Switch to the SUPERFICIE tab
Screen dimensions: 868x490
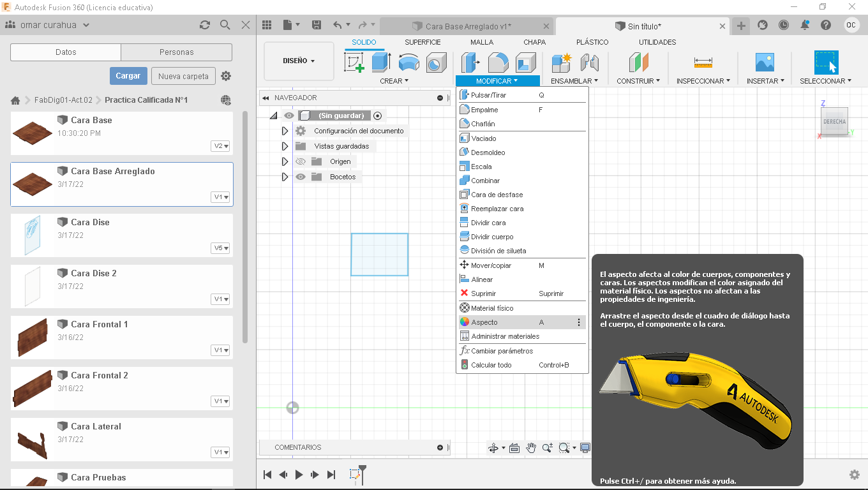click(423, 42)
